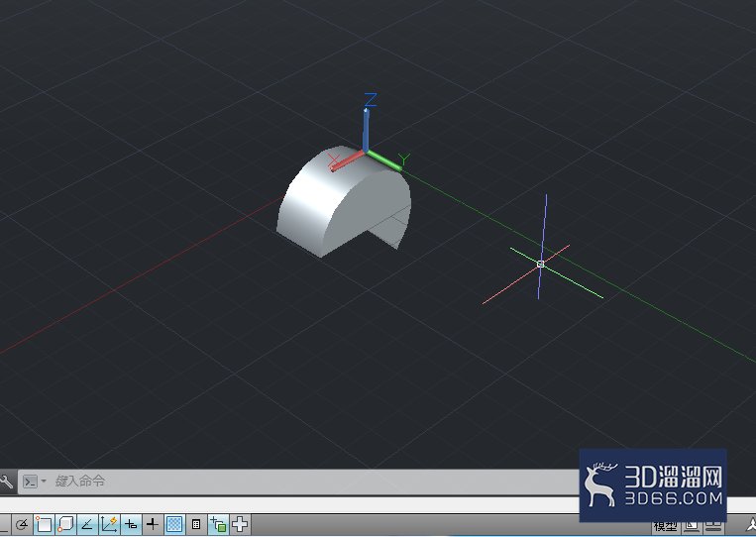
Task: Toggle object snap tracking angle icon
Action: pyautogui.click(x=87, y=524)
